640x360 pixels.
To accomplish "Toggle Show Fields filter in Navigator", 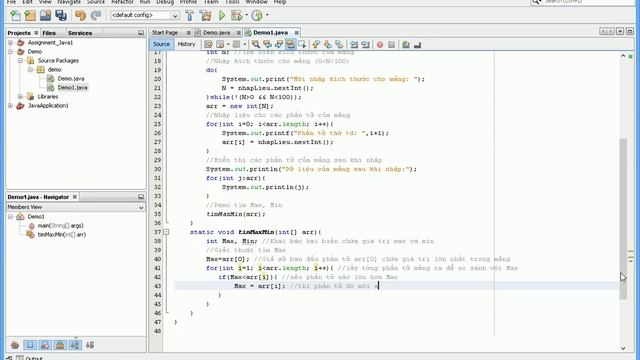I will (30, 345).
